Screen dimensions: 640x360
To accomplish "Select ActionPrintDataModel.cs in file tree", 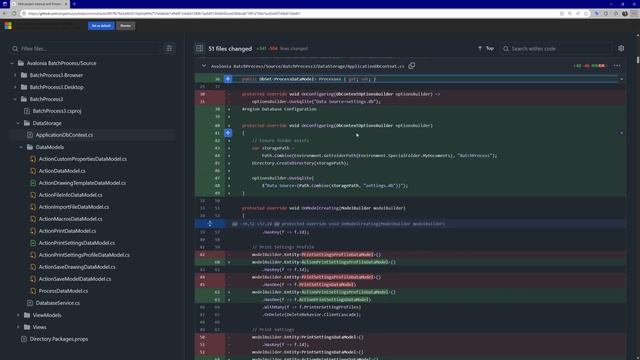I will [67, 231].
